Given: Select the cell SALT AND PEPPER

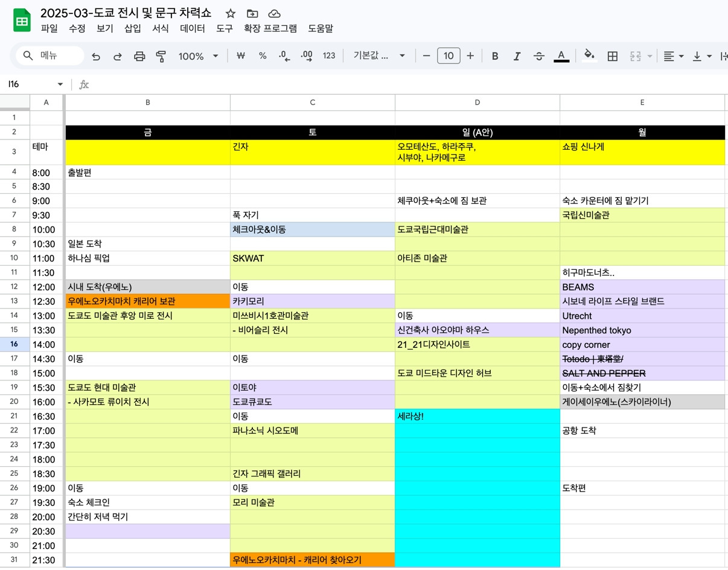Looking at the screenshot, I should pyautogui.click(x=642, y=373).
